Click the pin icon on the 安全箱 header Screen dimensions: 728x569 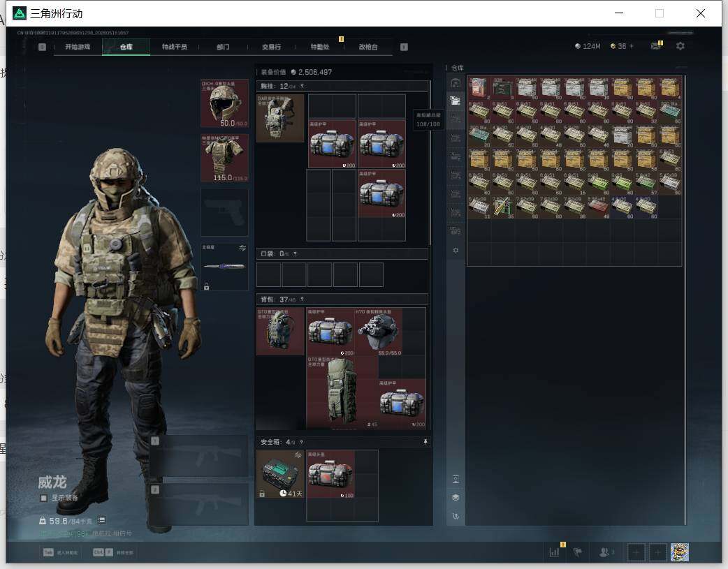[x=425, y=442]
